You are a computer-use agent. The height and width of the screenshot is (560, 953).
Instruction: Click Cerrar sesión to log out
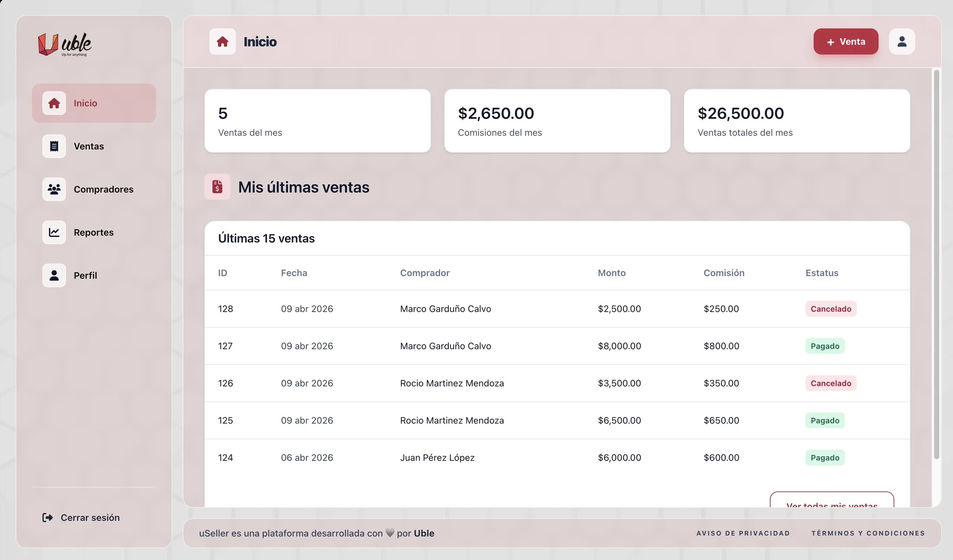[x=81, y=518]
